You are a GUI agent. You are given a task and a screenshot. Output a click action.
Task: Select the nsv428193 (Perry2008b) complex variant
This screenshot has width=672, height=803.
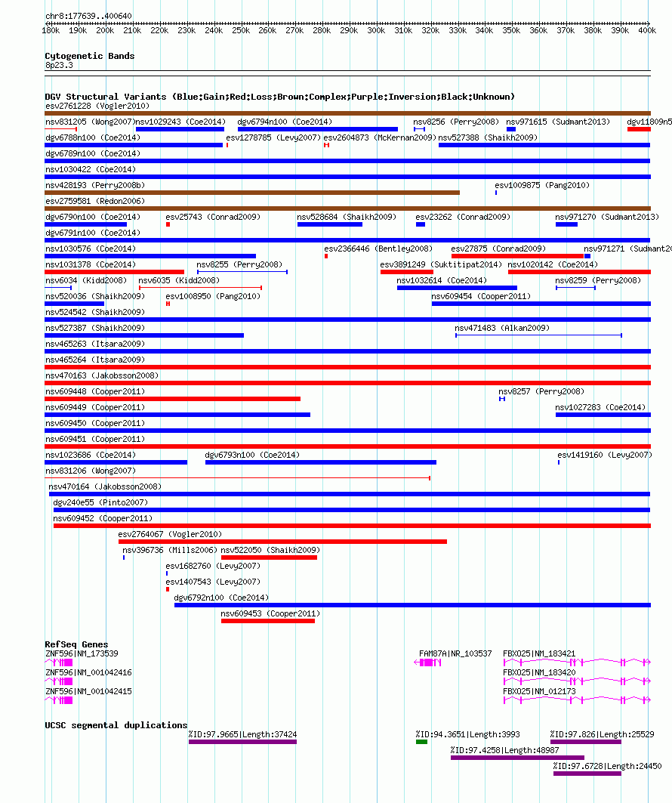[252, 193]
